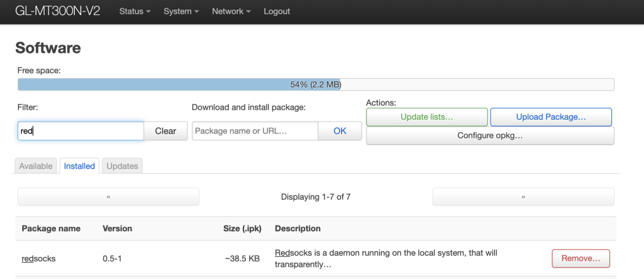Open the Network dropdown menu
Viewport: 644px width, 279px height.
231,11
